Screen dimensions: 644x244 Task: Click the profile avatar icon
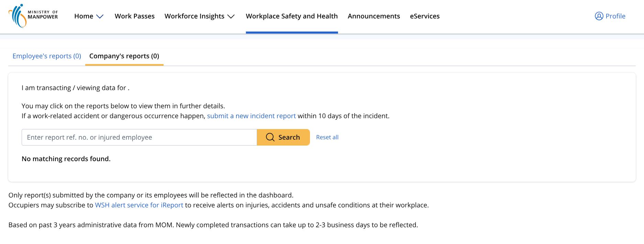point(599,16)
